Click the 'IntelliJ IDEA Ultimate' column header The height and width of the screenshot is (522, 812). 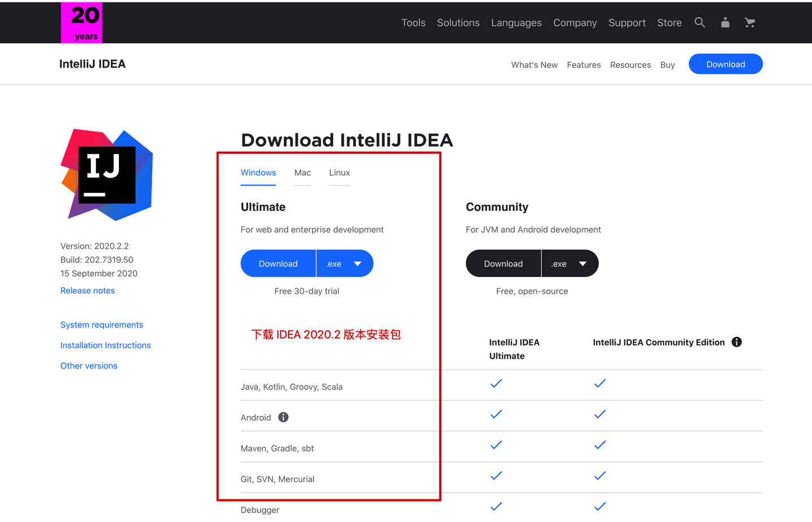coord(514,349)
